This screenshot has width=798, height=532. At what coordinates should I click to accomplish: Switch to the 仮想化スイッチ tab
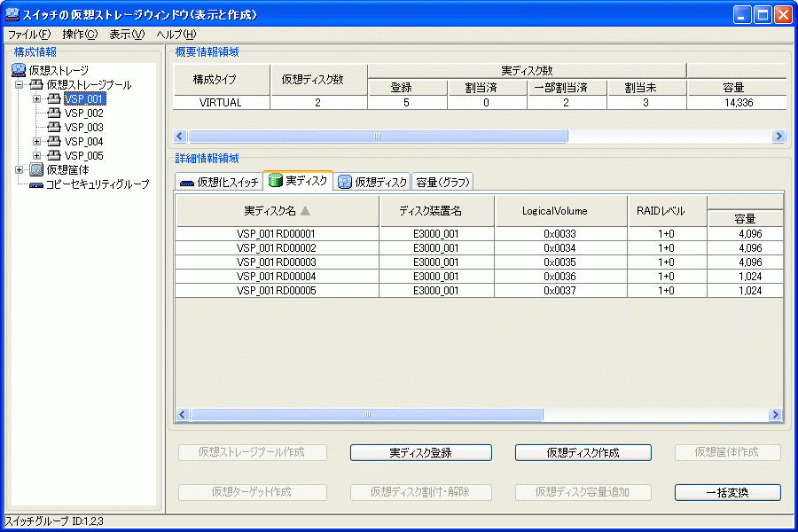219,182
